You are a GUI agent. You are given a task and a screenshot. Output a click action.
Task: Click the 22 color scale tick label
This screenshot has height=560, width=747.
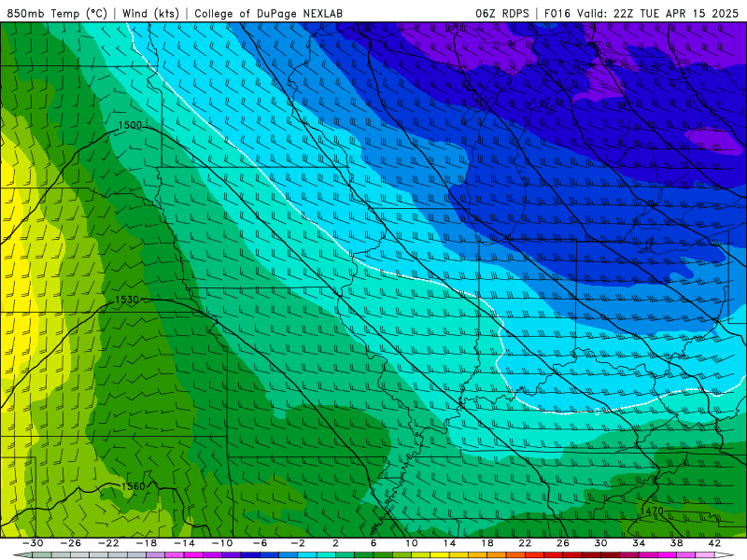[x=525, y=543]
